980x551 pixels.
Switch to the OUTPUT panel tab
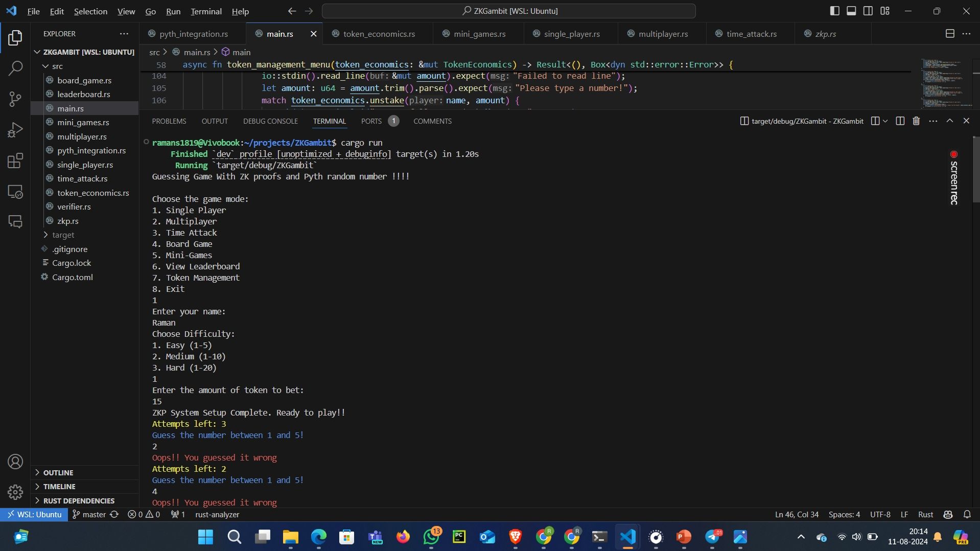click(215, 121)
